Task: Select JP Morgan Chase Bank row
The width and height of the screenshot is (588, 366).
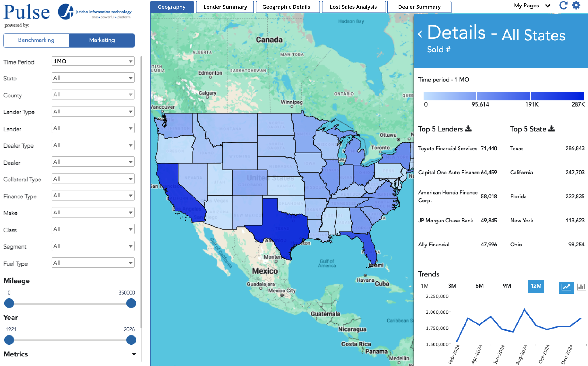Action: [x=457, y=220]
